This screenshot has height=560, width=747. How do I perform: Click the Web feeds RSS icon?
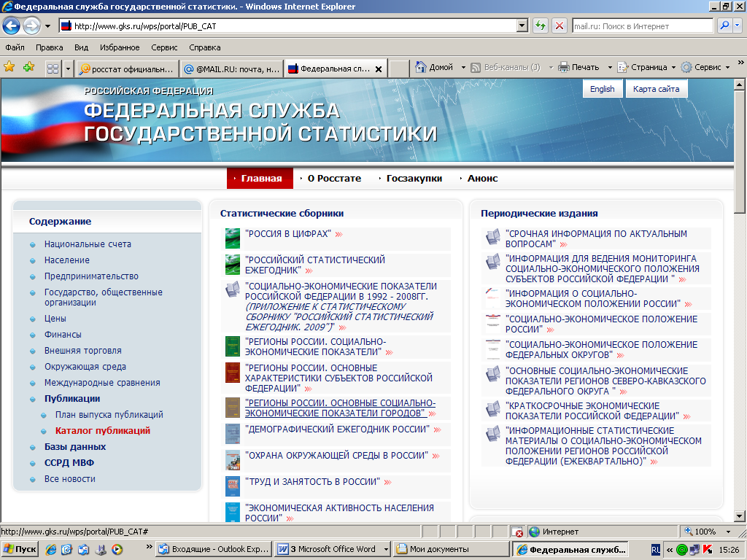[476, 68]
